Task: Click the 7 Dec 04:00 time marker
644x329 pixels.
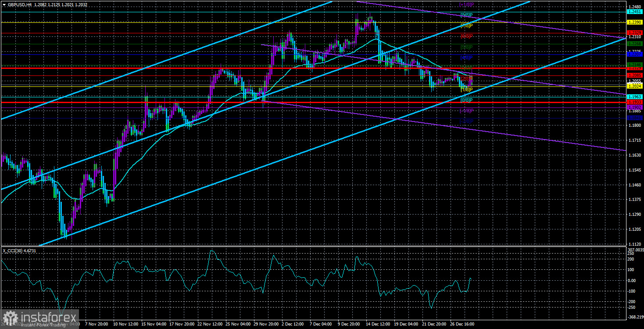Action: click(321, 324)
